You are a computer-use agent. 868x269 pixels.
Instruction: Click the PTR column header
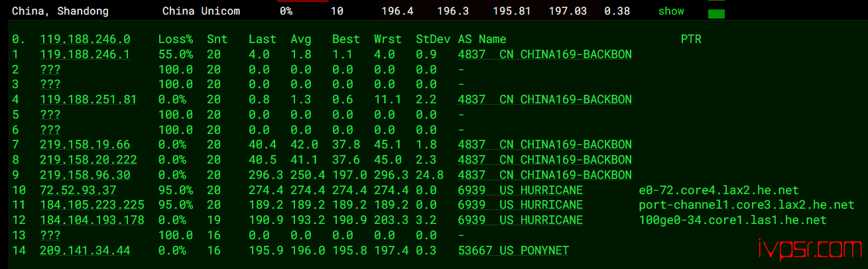[691, 40]
